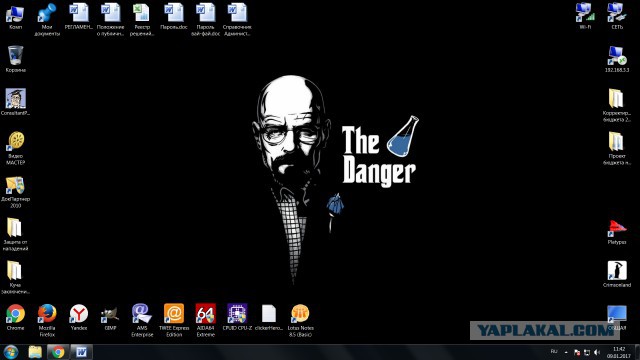Image resolution: width=640 pixels, height=360 pixels.
Task: Open the Защита от нападений folder
Action: pos(16,235)
